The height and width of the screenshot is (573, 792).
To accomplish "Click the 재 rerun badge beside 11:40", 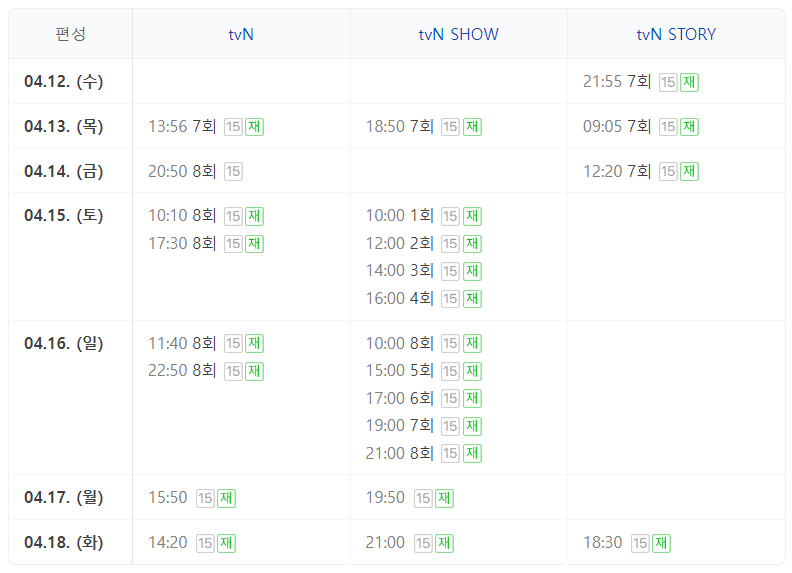I will (x=255, y=344).
